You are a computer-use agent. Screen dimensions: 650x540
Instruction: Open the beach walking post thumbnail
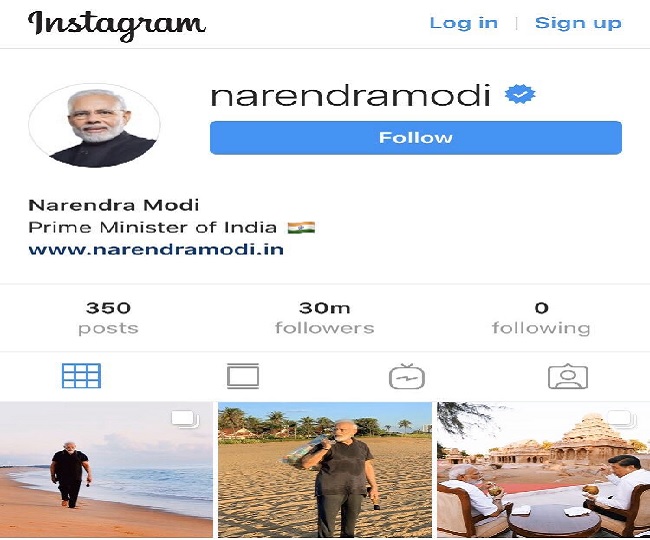tap(106, 470)
